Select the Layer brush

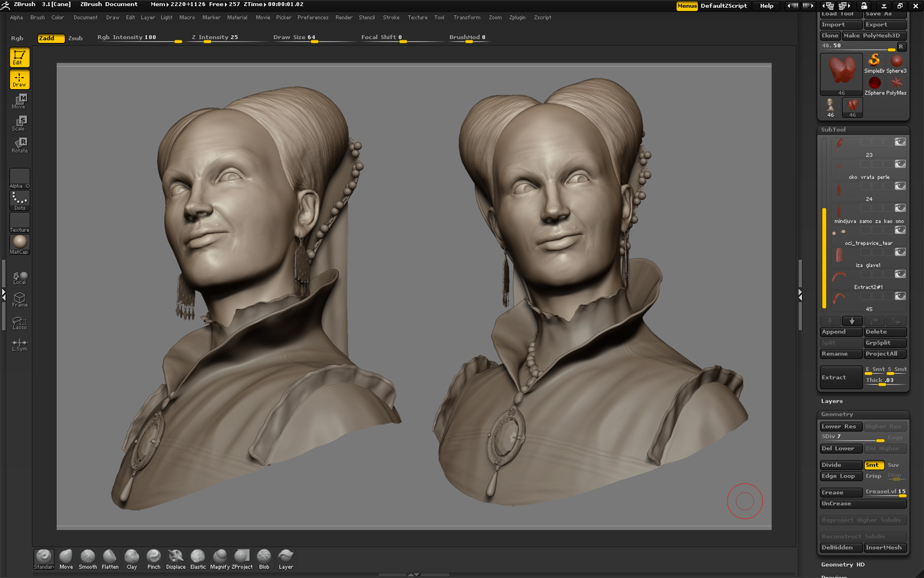pyautogui.click(x=286, y=559)
